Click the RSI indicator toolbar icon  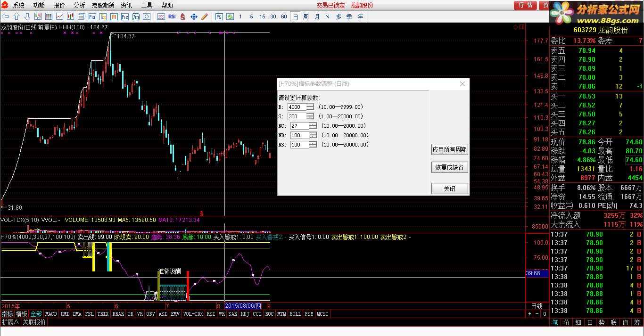(172, 16)
